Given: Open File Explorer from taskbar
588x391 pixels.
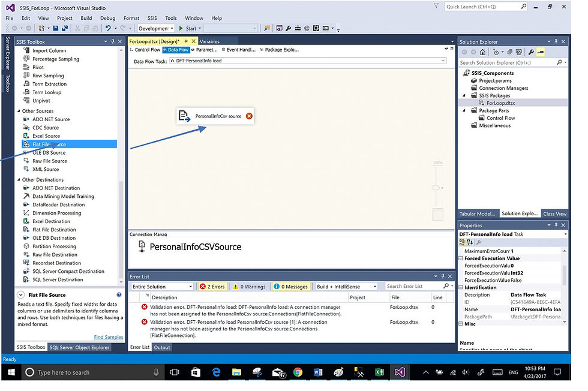Looking at the screenshot, I should pos(236,372).
